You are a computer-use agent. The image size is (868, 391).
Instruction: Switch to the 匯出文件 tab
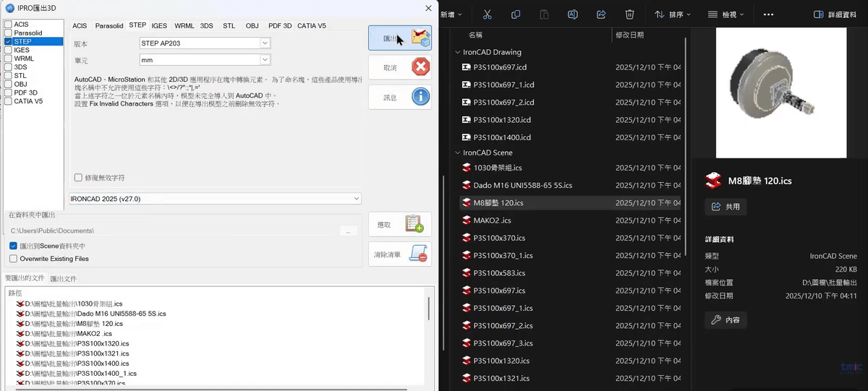(x=64, y=279)
